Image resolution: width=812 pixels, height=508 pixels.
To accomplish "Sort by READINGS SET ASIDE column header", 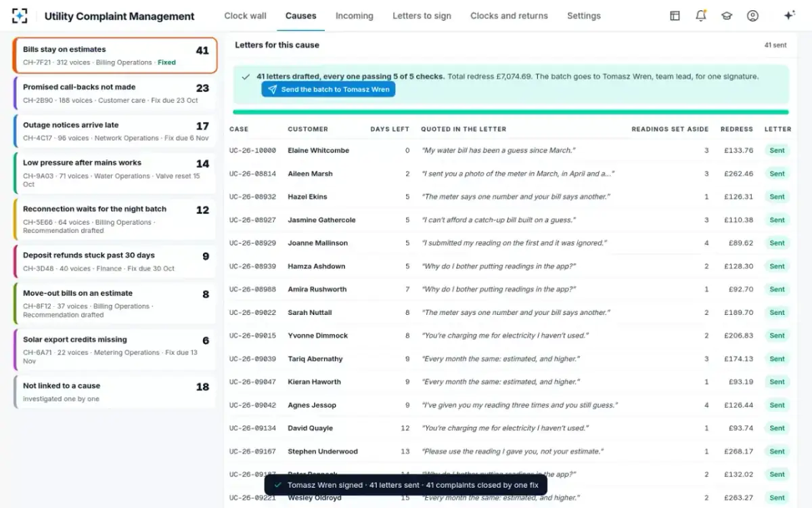I will coord(670,129).
